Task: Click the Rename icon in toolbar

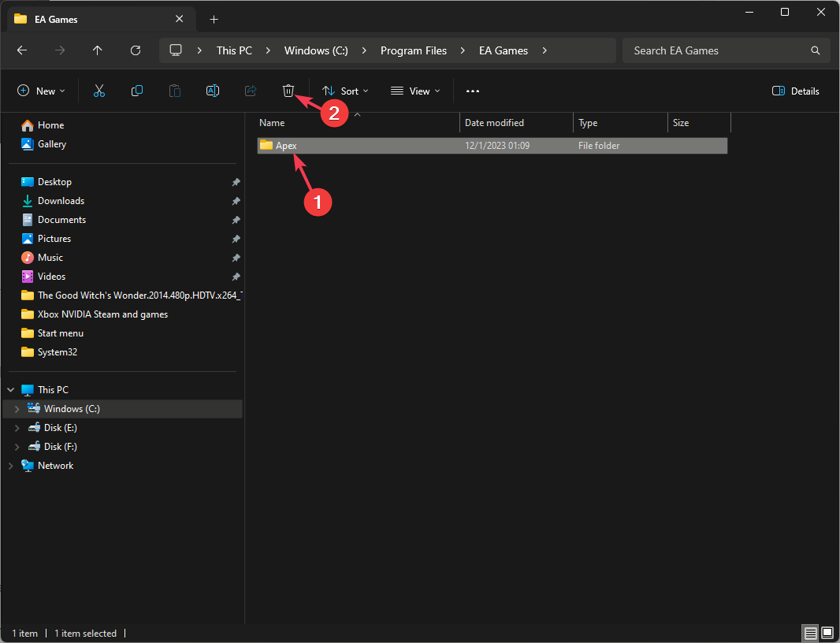Action: pyautogui.click(x=213, y=91)
